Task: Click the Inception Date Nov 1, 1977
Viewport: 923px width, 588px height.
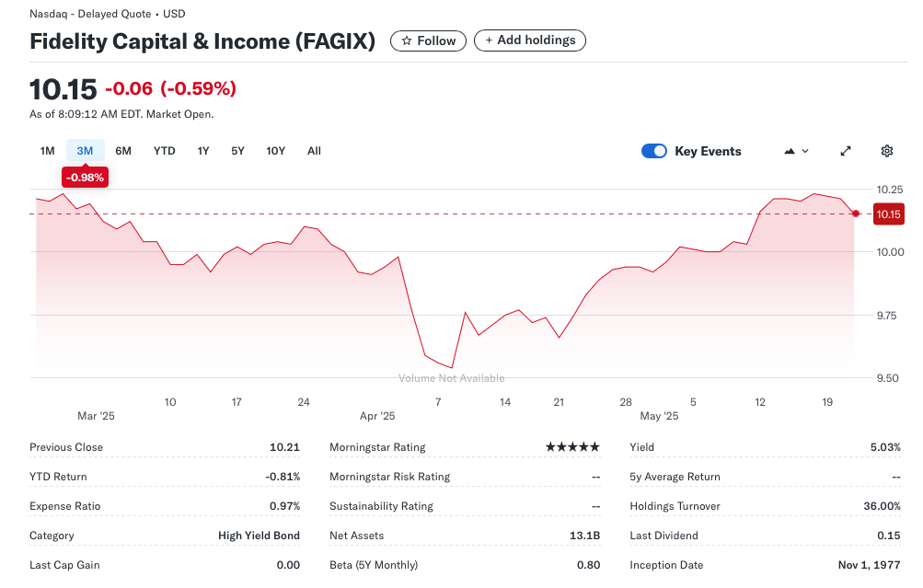Action: [x=869, y=565]
